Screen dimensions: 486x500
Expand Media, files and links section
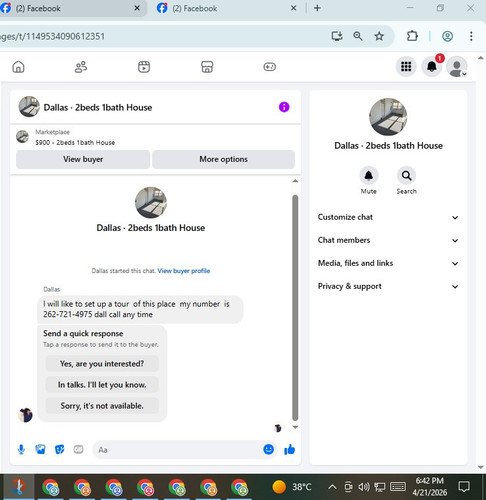tap(388, 263)
